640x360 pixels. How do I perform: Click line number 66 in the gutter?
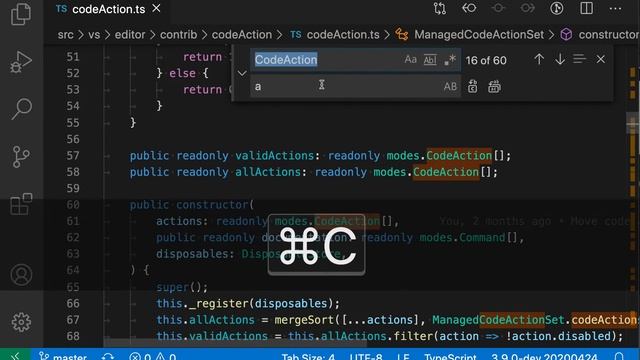pos(73,303)
